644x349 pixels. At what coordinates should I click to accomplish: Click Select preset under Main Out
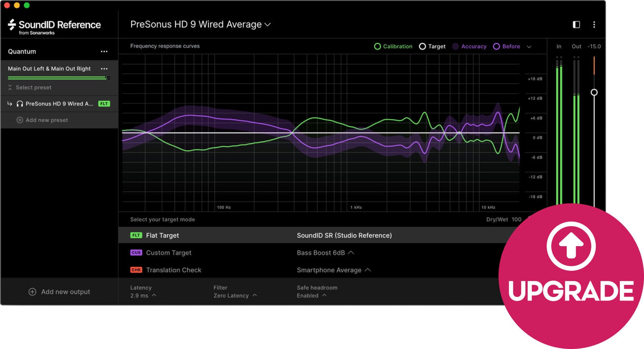[x=33, y=87]
